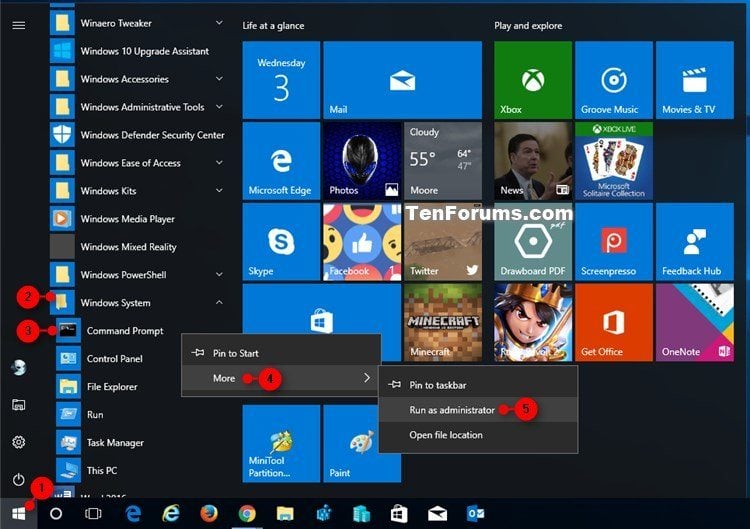Launch Task Manager from app list
Screen dimensions: 750x529
[141, 442]
